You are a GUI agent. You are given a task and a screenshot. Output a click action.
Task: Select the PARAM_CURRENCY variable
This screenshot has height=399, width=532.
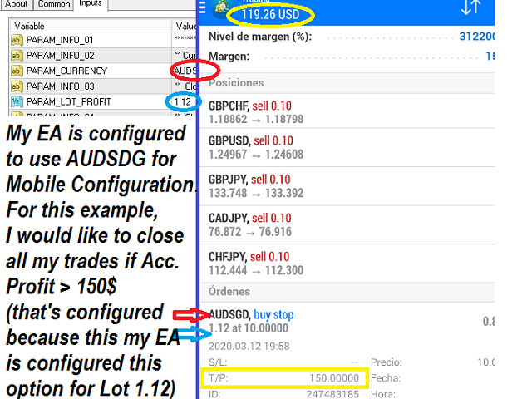pyautogui.click(x=103, y=71)
